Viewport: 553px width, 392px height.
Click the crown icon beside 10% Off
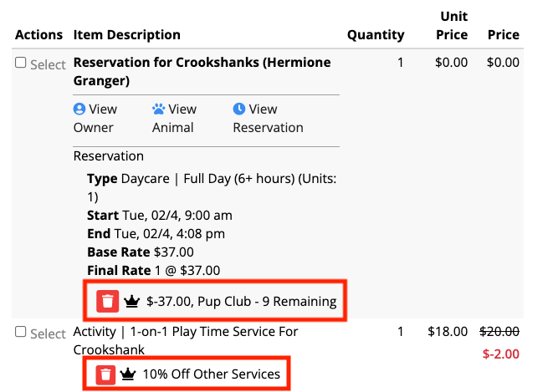point(128,374)
